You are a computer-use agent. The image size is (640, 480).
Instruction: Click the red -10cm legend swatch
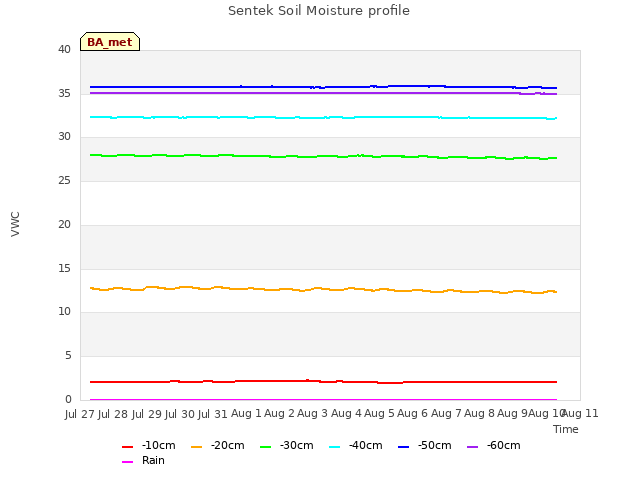tap(127, 447)
